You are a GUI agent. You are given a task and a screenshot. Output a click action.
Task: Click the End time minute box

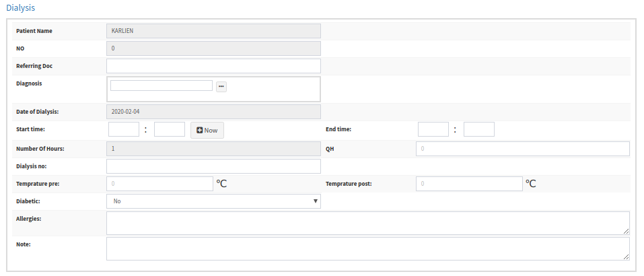[x=479, y=129]
